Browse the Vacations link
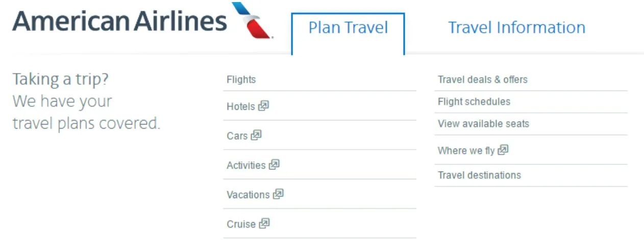The image size is (644, 240). point(248,195)
